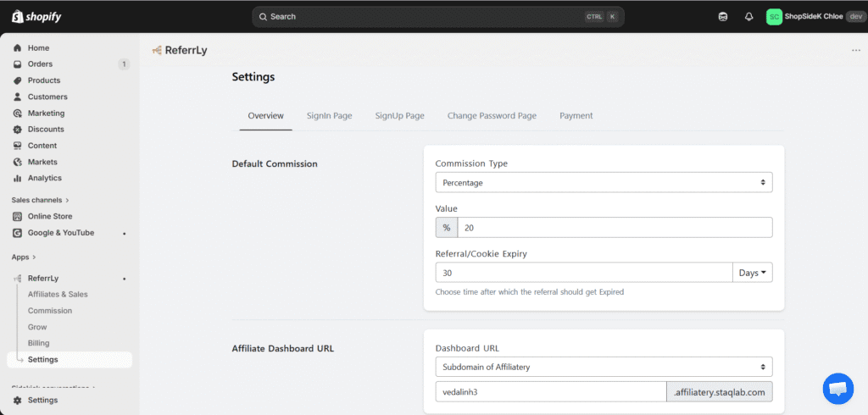Click the bottom Settings gear icon
The image size is (868, 415).
click(17, 400)
